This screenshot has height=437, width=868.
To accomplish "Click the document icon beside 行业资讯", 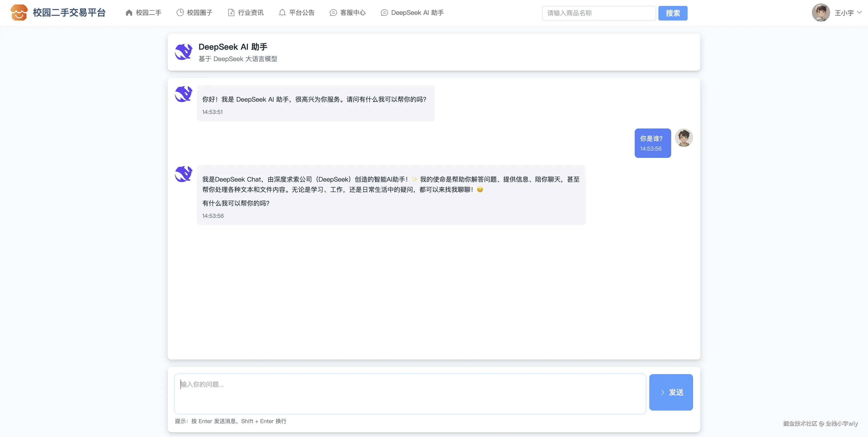I will [x=231, y=13].
